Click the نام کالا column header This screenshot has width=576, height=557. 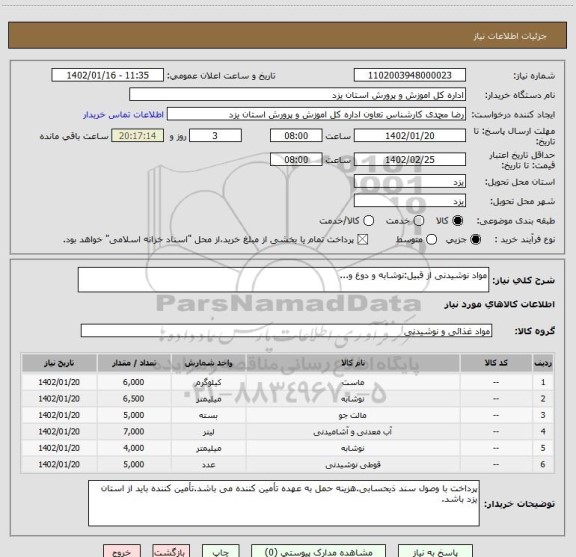click(353, 363)
